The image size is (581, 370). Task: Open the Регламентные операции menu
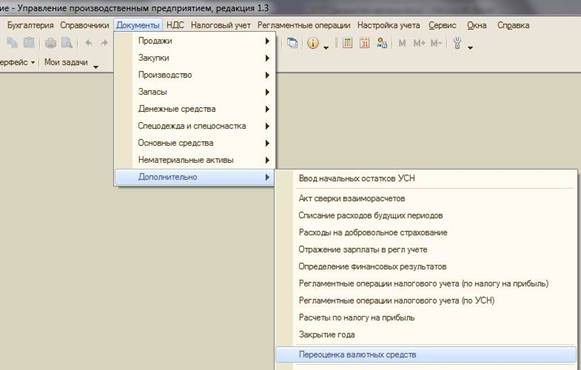[x=303, y=26]
